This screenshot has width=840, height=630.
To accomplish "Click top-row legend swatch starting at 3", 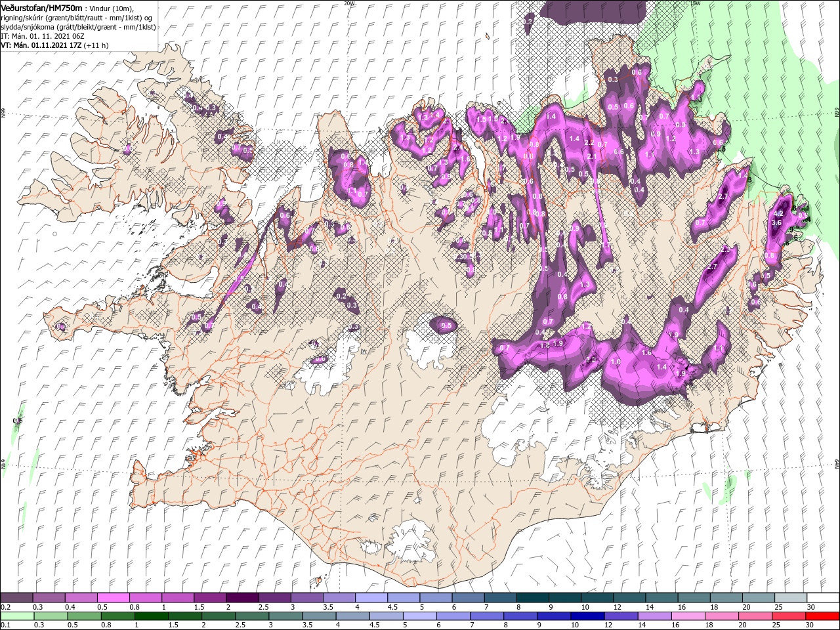I will tap(306, 598).
